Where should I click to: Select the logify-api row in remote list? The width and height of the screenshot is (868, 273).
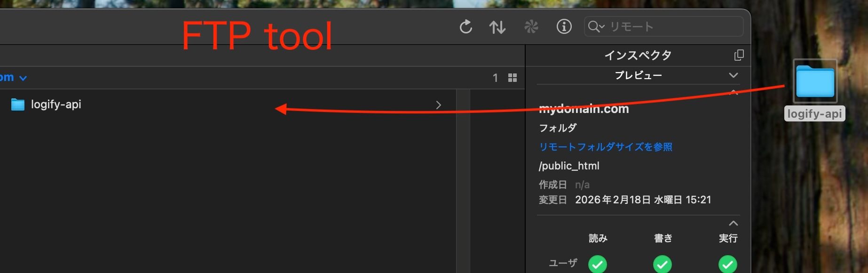[188, 104]
